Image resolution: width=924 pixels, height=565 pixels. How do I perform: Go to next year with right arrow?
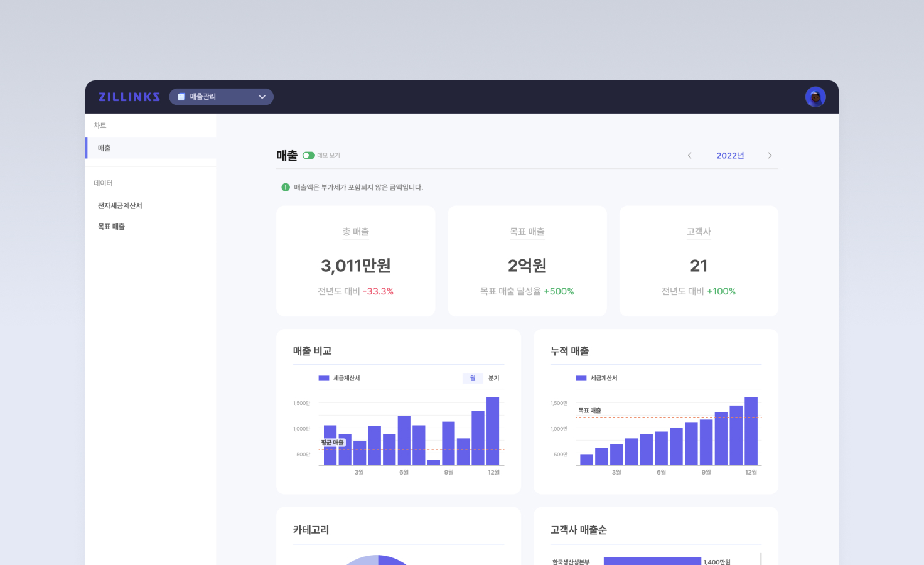770,156
